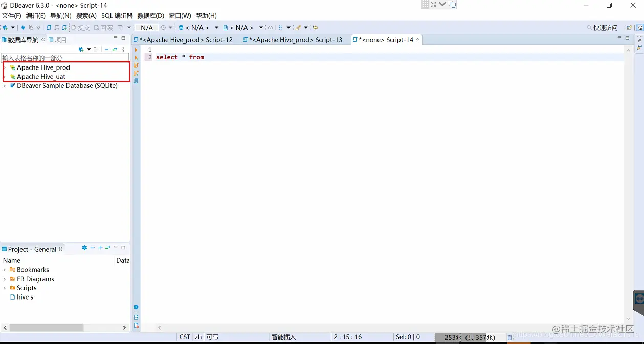Close the Project - General tab
The image size is (644, 344).
pyautogui.click(x=61, y=249)
